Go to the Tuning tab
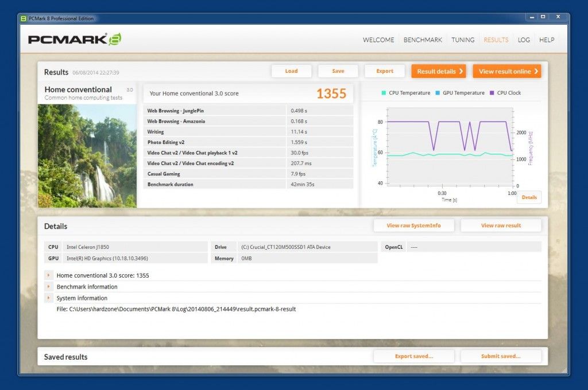 tap(463, 40)
